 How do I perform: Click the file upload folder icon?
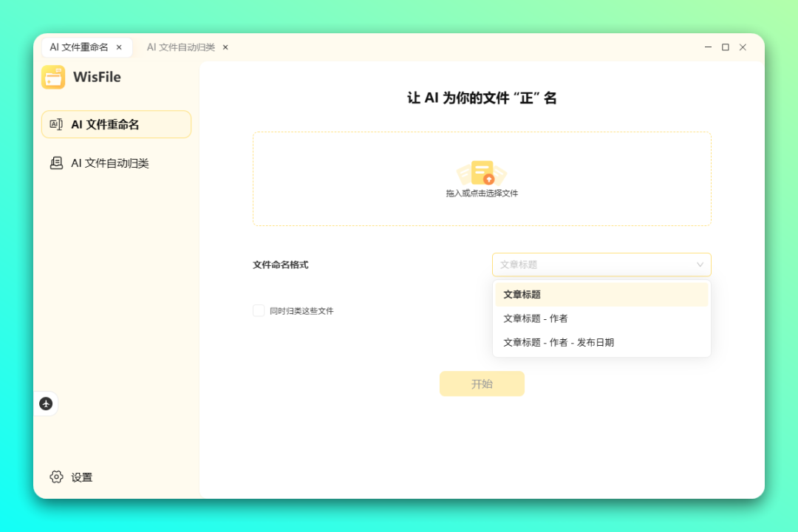(482, 173)
